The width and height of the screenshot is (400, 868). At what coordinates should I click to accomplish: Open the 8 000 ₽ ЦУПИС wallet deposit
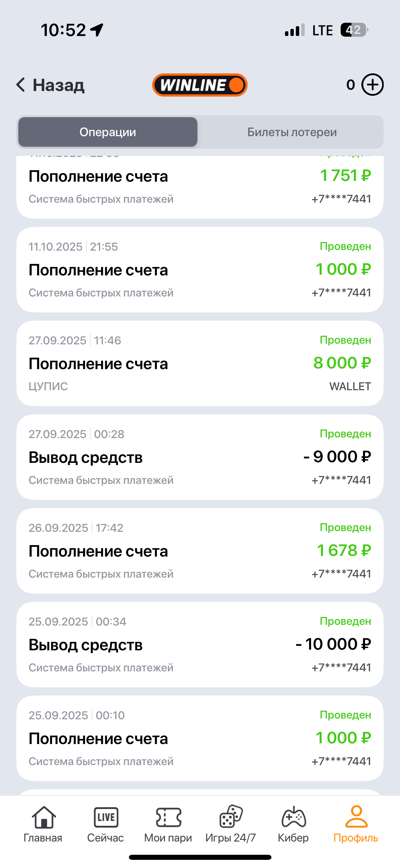click(200, 363)
